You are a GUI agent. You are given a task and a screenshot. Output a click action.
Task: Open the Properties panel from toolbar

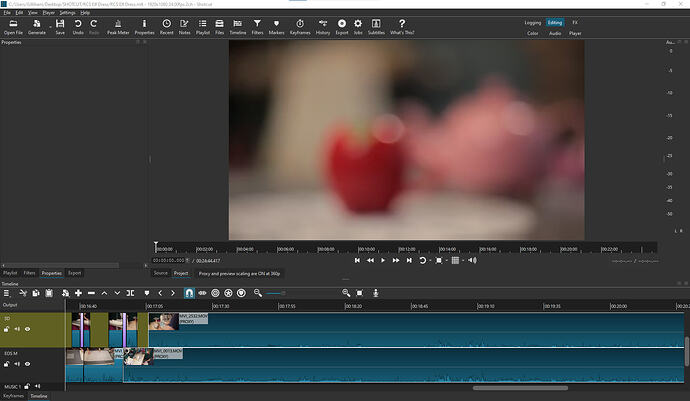[144, 27]
